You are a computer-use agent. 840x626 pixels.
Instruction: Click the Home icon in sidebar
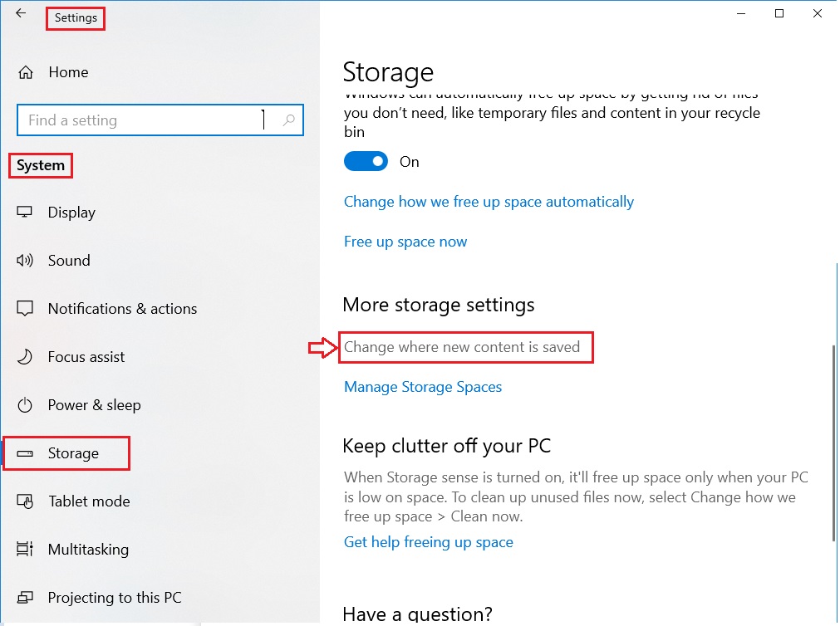(x=26, y=72)
